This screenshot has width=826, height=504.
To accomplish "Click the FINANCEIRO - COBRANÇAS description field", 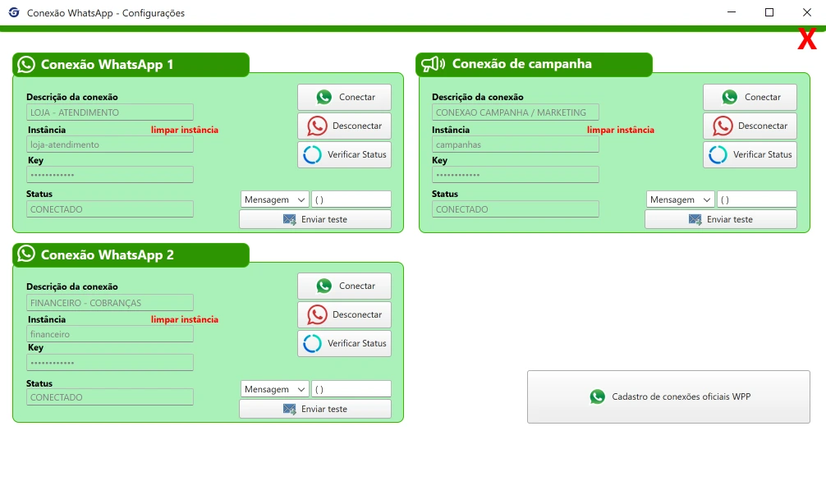I will click(109, 303).
